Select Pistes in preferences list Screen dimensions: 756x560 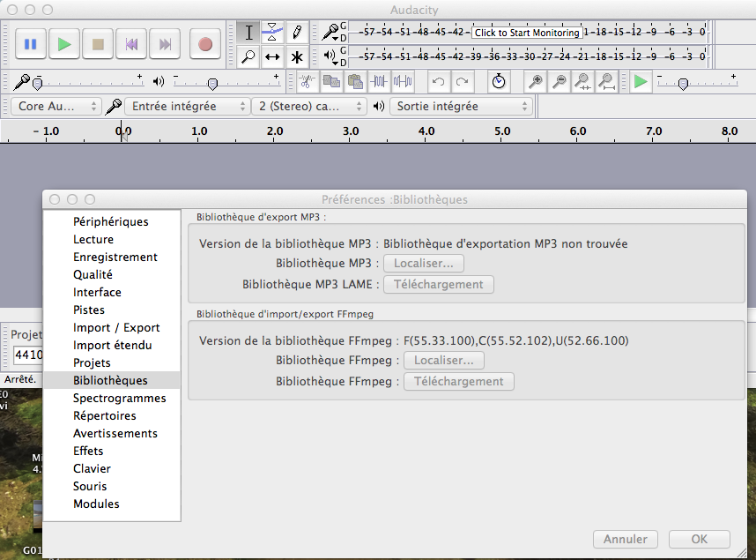click(x=111, y=310)
